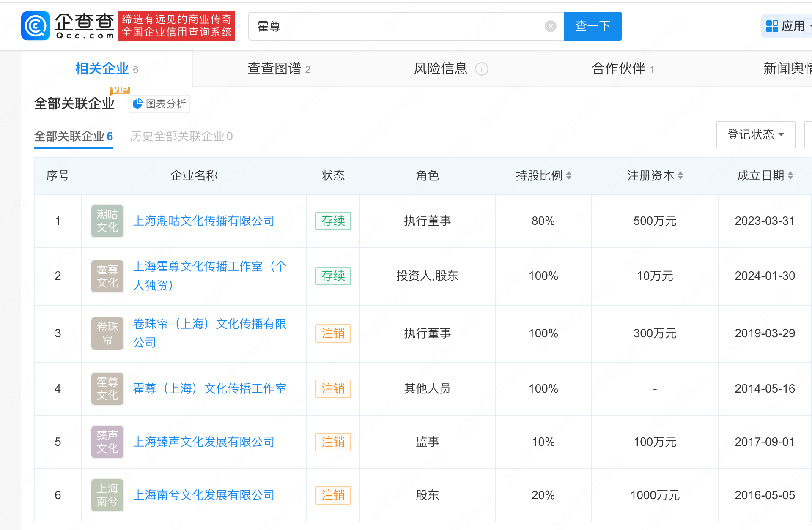Viewport: 812px width, 530px height.
Task: Click the 上海南兮 company logo thumbnail
Action: (107, 495)
